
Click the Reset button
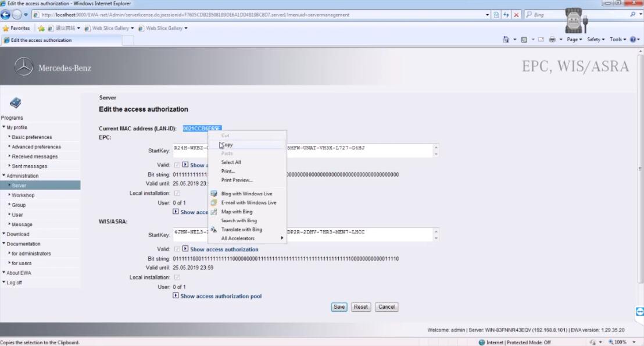point(360,307)
